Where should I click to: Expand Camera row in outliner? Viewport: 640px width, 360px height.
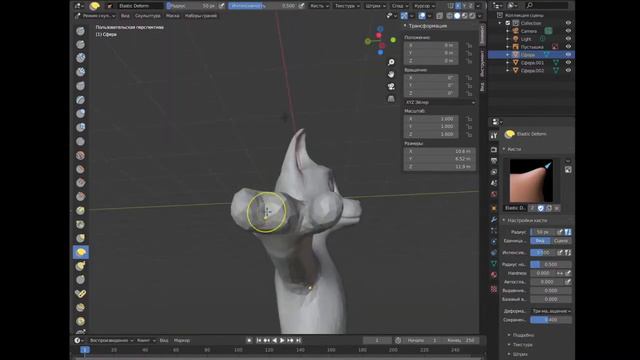[x=508, y=31]
